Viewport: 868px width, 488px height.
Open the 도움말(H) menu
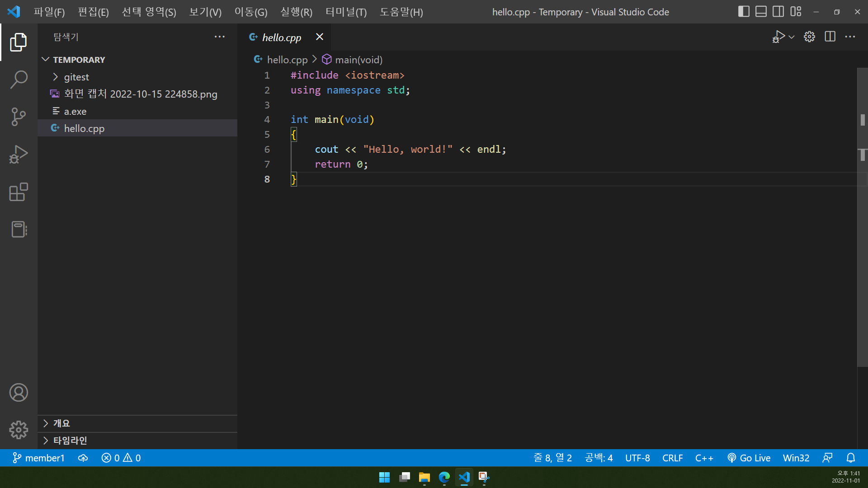coord(401,12)
